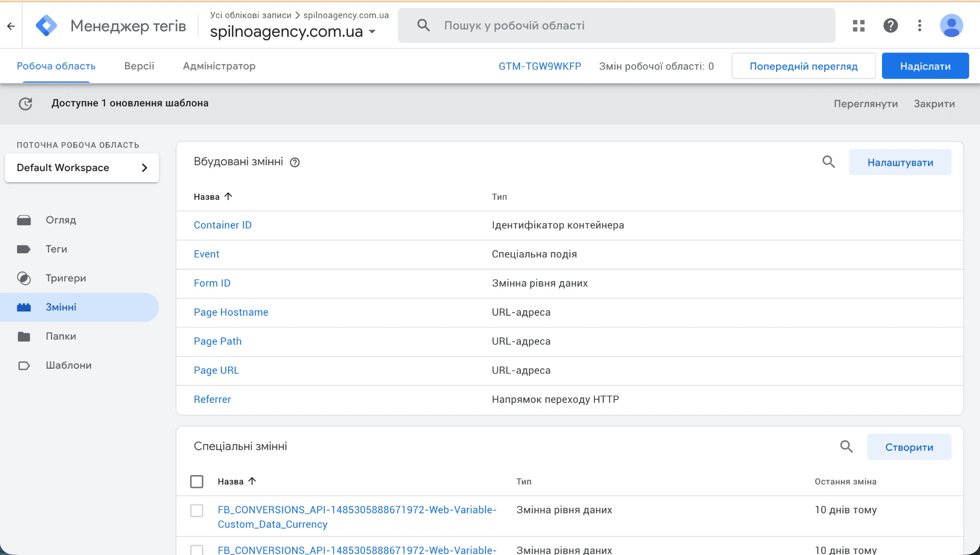This screenshot has width=980, height=555.
Task: Click Усі облікові записи breadcrumb
Action: click(250, 15)
